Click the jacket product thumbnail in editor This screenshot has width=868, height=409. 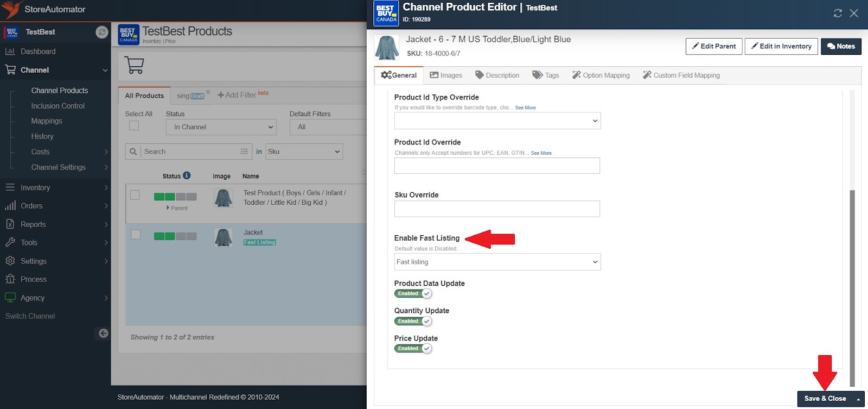pyautogui.click(x=387, y=47)
